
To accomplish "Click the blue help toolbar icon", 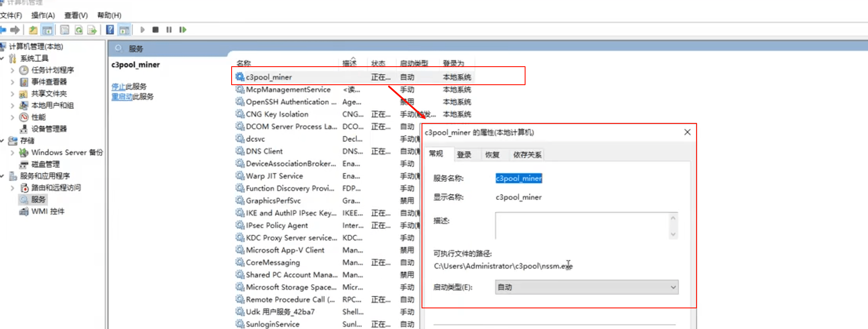I will click(x=110, y=30).
